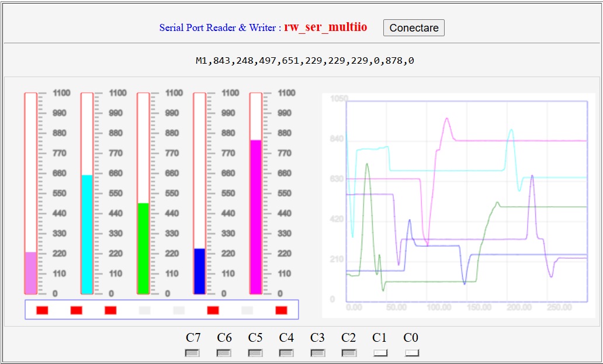Screen dimensions: 603x364
Task: Click the rightmost red LED indicator
Action: [281, 310]
